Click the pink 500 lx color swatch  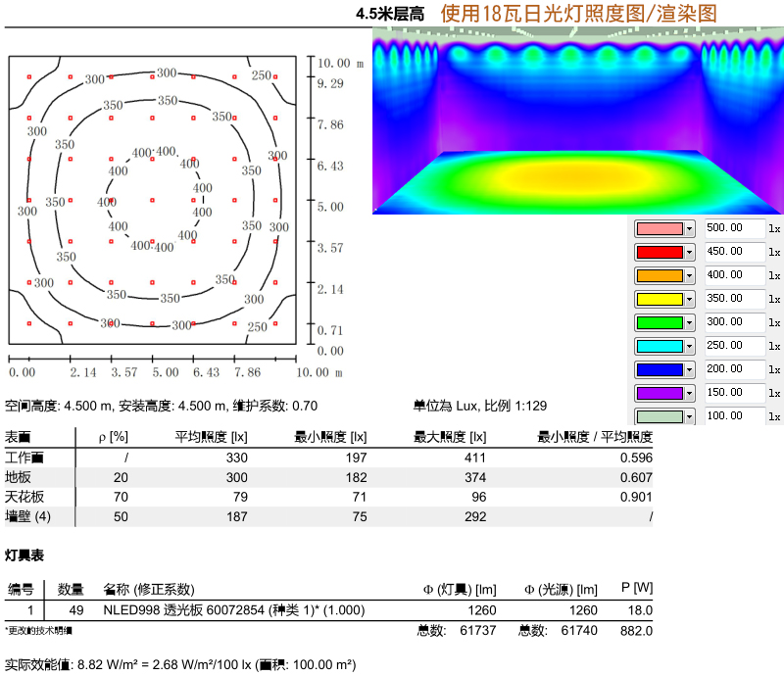coord(660,229)
